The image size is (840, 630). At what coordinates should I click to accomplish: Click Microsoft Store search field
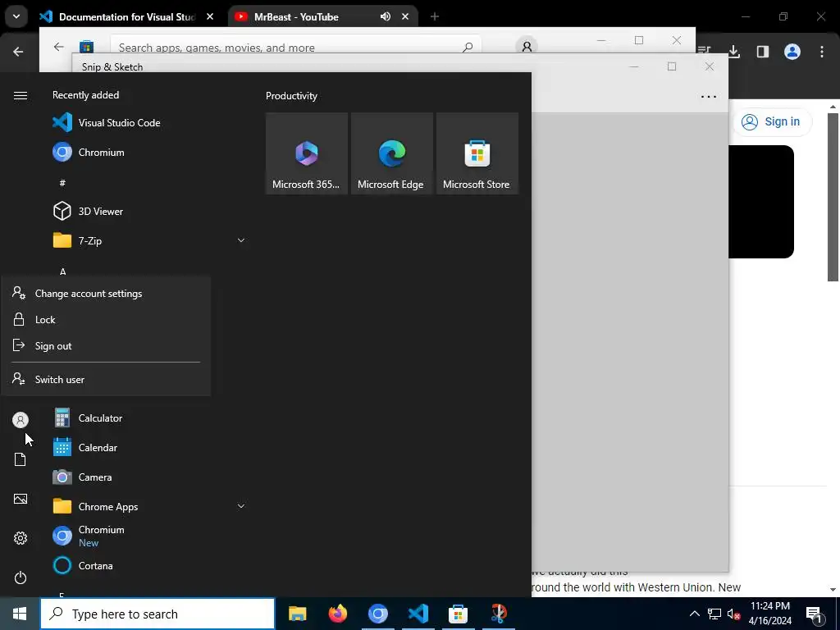click(x=295, y=45)
